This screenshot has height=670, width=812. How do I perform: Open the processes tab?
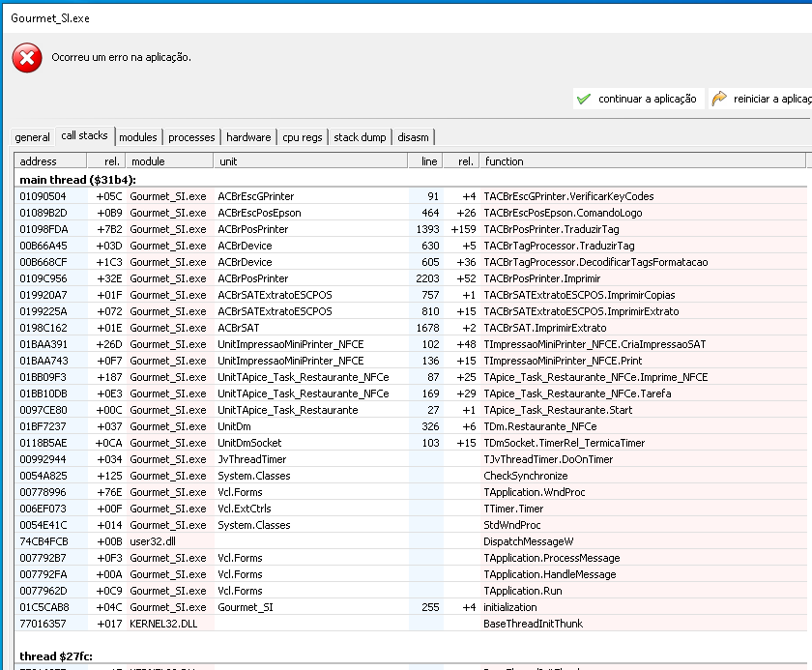(191, 137)
